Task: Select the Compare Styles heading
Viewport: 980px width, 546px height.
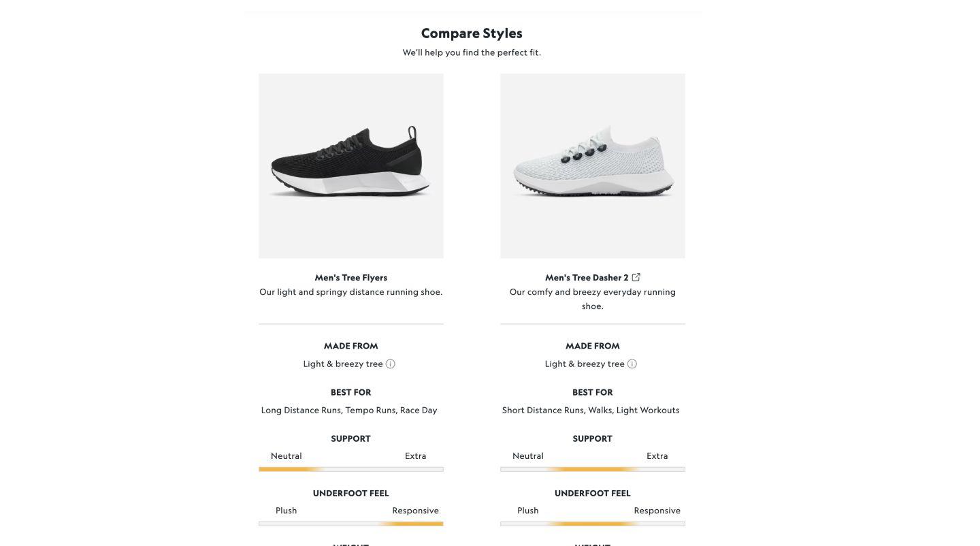Action: (472, 31)
